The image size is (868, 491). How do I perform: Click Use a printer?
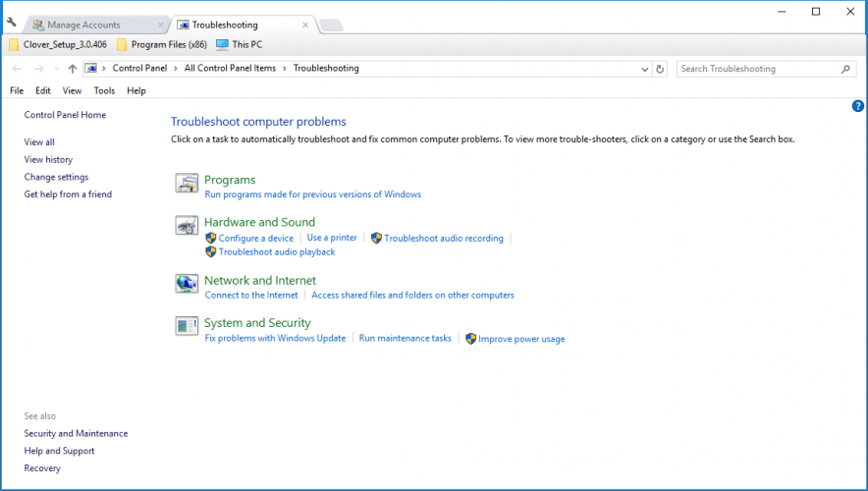pyautogui.click(x=332, y=238)
